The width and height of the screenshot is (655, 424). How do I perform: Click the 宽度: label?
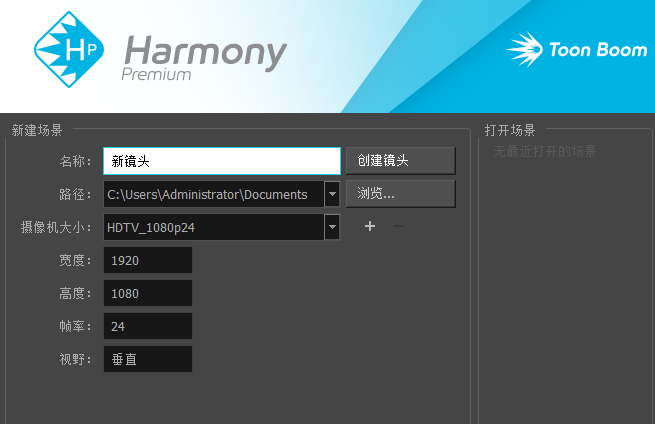pyautogui.click(x=75, y=260)
